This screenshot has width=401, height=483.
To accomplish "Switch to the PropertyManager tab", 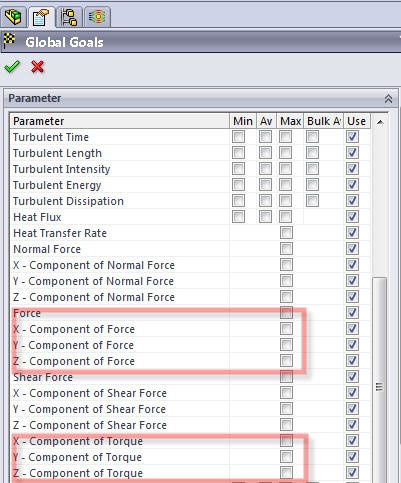I will (41, 17).
